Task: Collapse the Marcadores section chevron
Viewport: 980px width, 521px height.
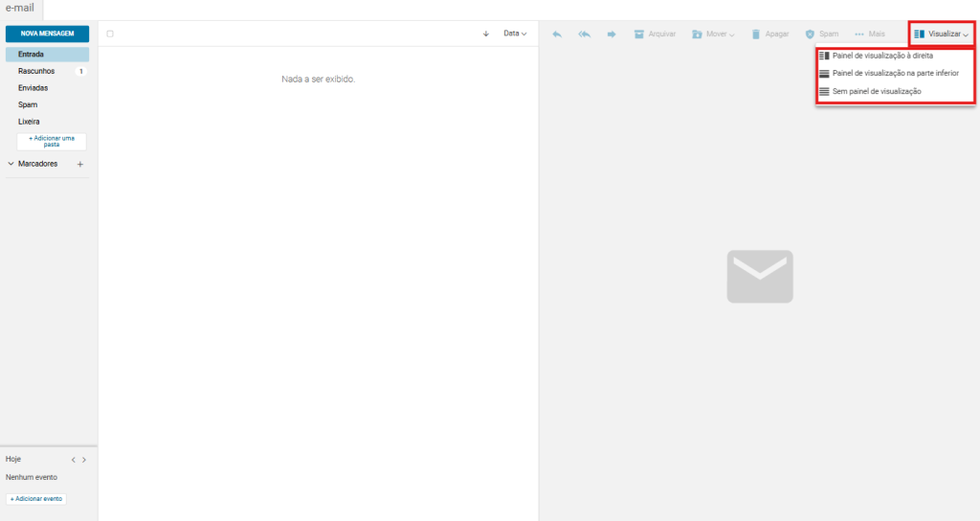Action: [11, 164]
